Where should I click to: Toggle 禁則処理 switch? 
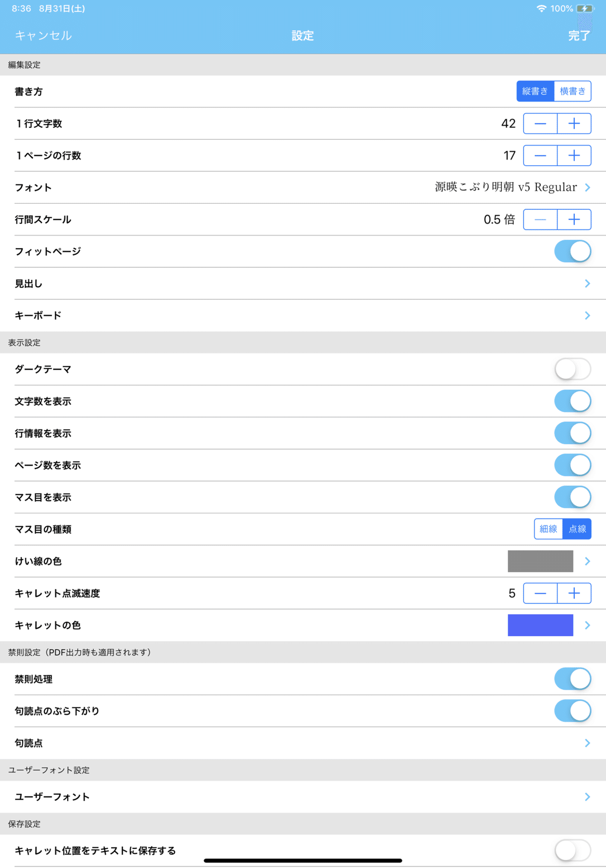point(573,679)
